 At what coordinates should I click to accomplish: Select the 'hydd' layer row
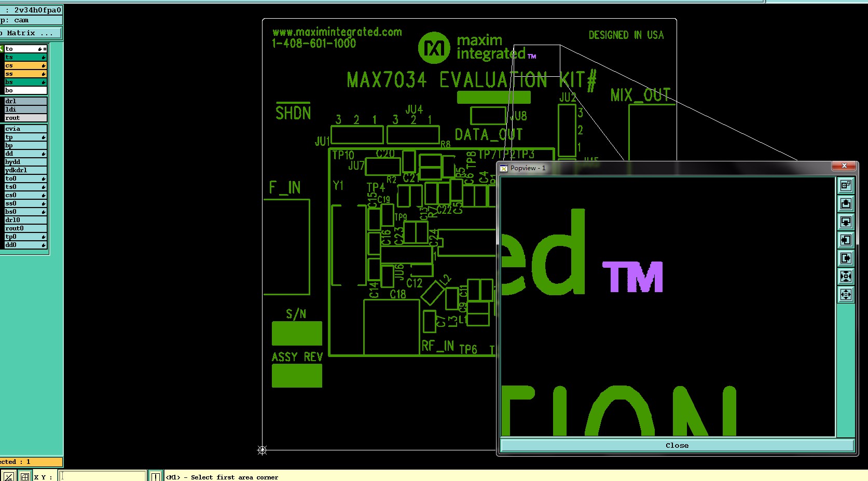(x=25, y=162)
